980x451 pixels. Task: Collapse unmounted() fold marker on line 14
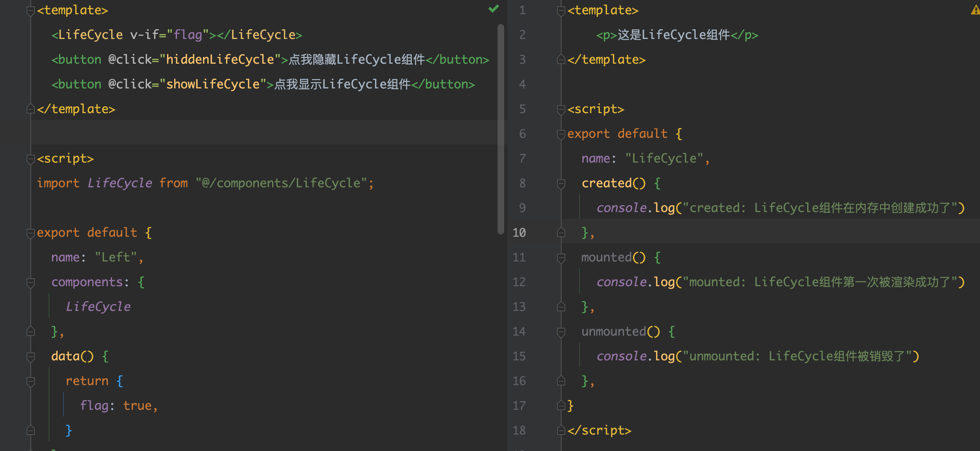[x=561, y=332]
